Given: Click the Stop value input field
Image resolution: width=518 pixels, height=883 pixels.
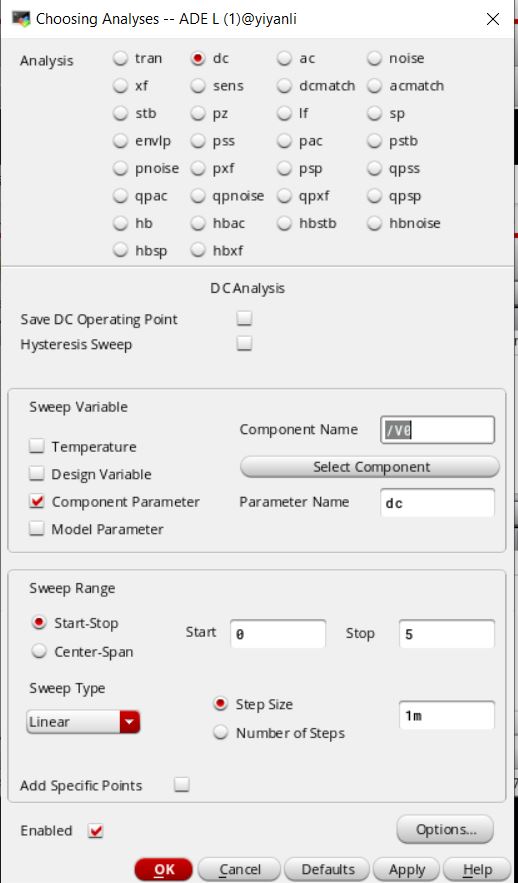Looking at the screenshot, I should (447, 634).
